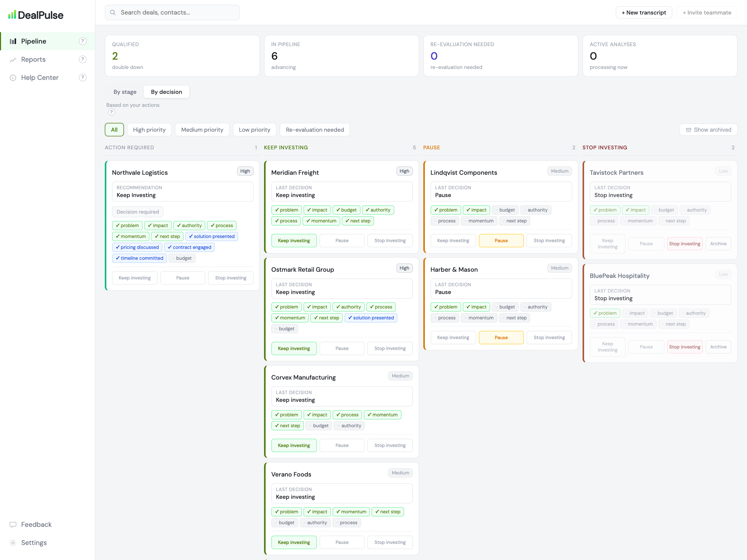The width and height of the screenshot is (747, 560).
Task: Click the Settings gear icon
Action: click(13, 543)
